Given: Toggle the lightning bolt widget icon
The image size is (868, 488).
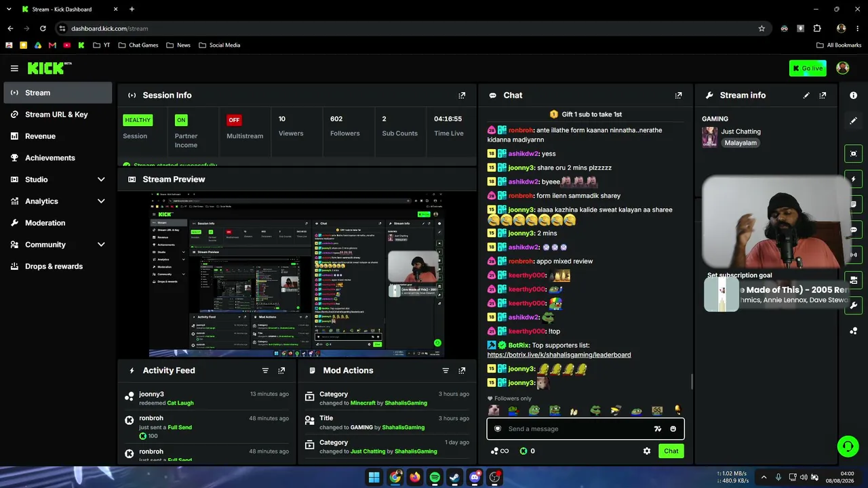Looking at the screenshot, I should pyautogui.click(x=853, y=179).
